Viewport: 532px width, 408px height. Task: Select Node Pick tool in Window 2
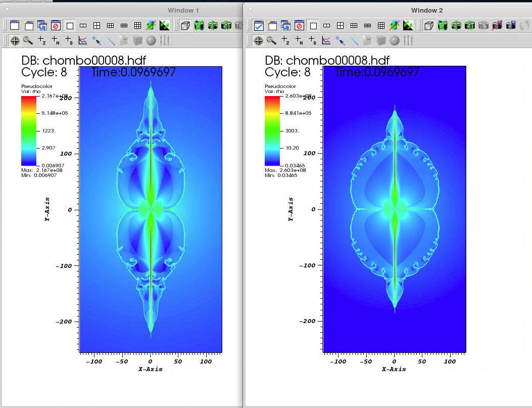coord(299,41)
